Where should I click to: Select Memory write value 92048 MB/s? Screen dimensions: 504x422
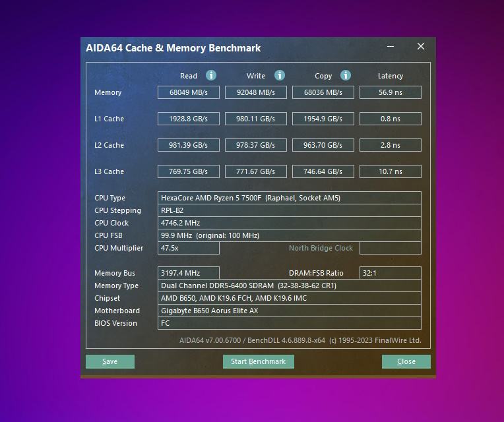(256, 92)
